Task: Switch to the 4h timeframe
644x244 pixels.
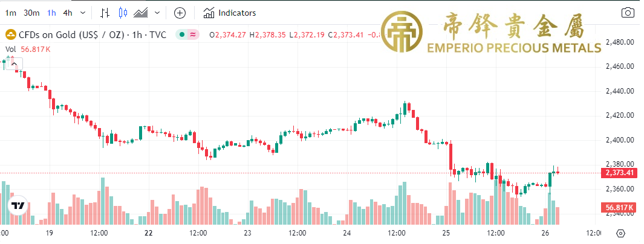Action: 67,13
